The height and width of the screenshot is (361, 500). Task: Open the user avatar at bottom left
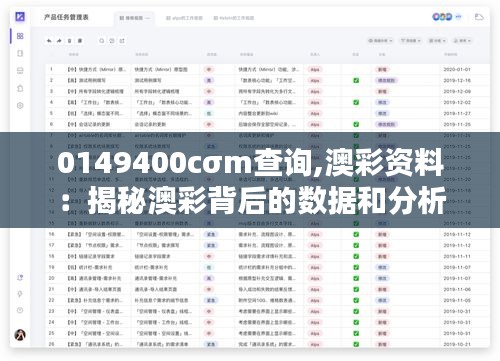coord(20,335)
